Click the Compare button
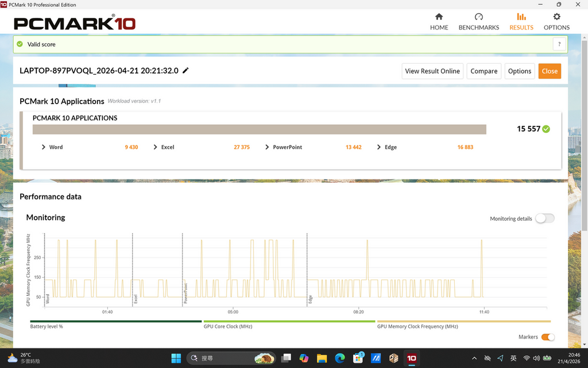The image size is (588, 368). pyautogui.click(x=483, y=71)
